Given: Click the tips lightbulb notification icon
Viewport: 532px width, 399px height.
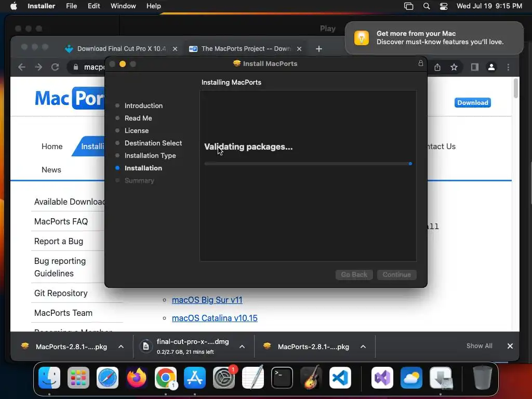Looking at the screenshot, I should (362, 37).
